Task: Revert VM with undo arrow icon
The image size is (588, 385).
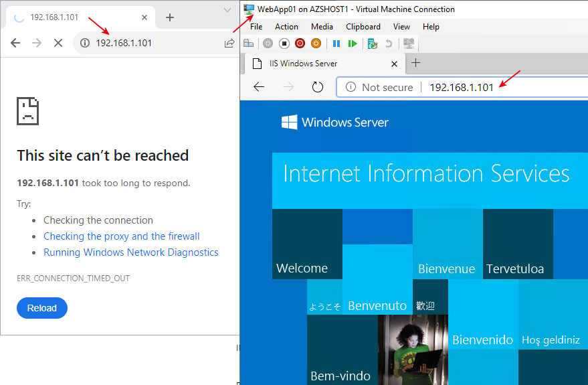Action: (x=389, y=44)
